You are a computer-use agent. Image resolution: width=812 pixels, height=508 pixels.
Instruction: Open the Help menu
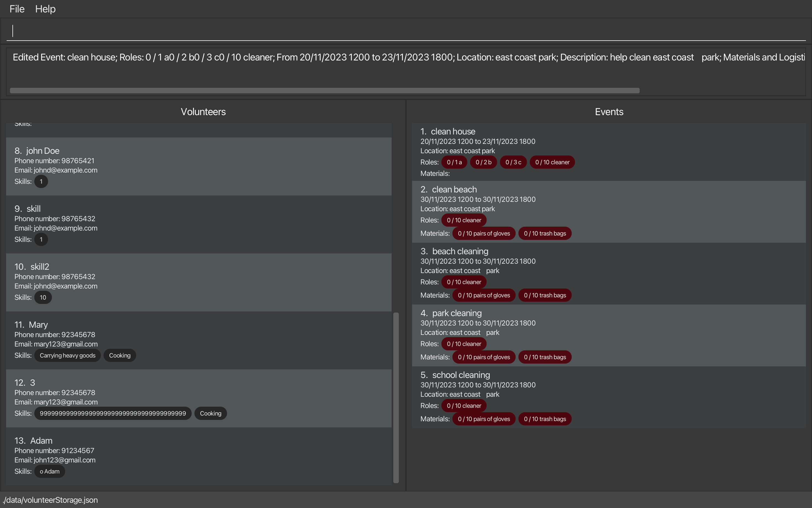pyautogui.click(x=45, y=9)
